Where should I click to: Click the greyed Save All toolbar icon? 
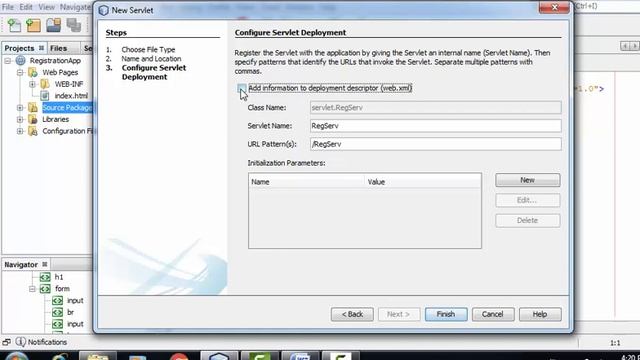[74, 25]
